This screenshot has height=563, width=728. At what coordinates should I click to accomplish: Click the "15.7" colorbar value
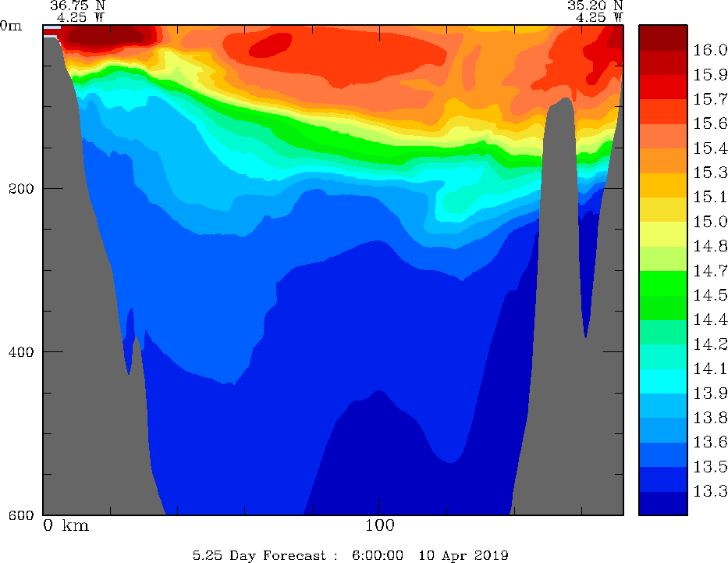coord(710,99)
